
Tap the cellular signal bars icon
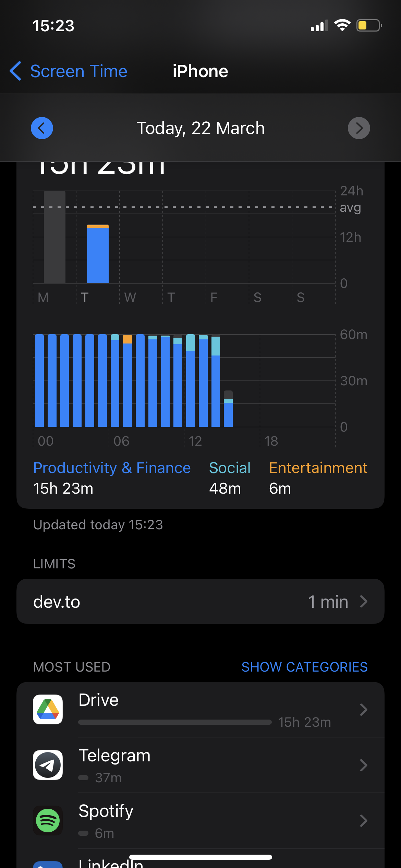point(319,26)
